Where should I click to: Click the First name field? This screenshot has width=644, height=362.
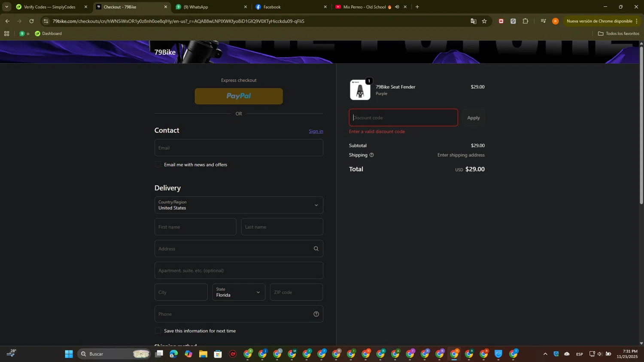click(x=195, y=227)
